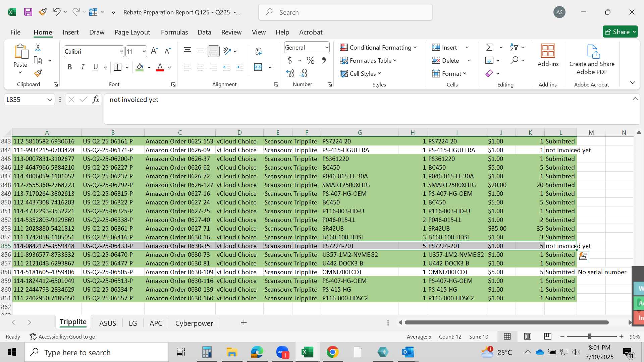Click the Borders icon

[117, 67]
